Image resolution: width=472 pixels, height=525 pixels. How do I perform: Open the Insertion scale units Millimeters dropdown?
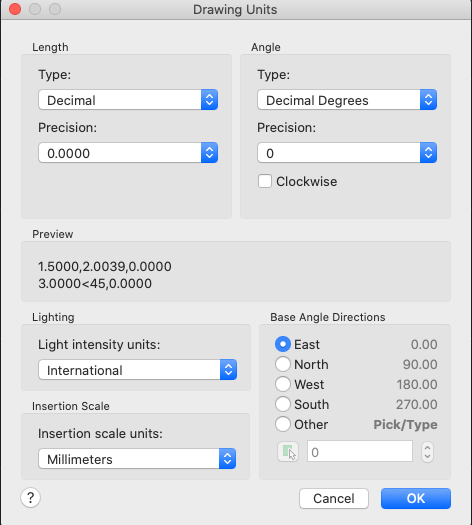[137, 459]
